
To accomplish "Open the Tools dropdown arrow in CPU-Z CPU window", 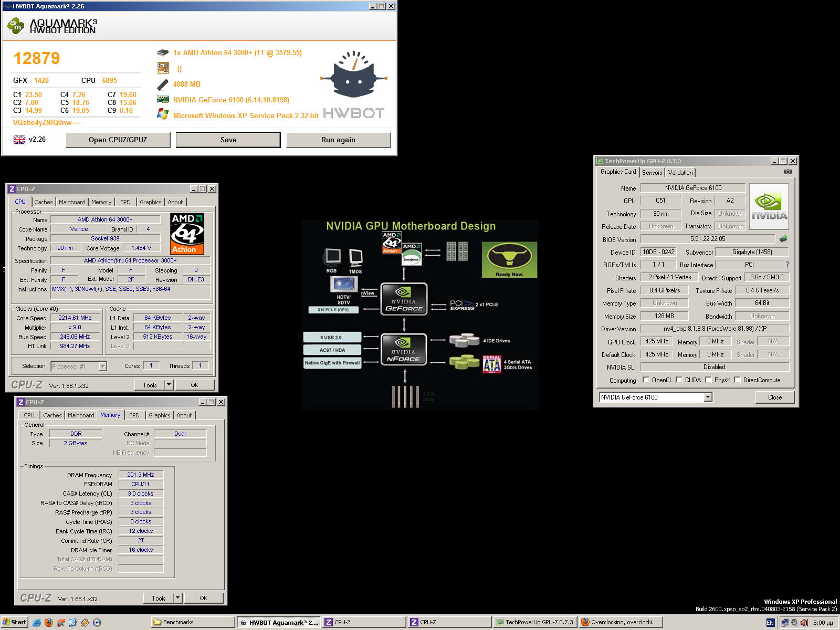I will point(169,385).
